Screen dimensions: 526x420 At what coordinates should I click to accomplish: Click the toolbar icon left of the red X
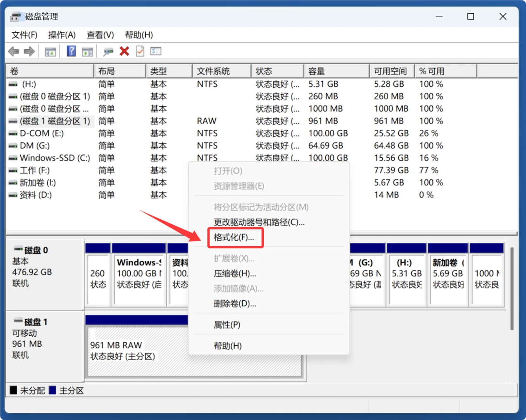(108, 51)
